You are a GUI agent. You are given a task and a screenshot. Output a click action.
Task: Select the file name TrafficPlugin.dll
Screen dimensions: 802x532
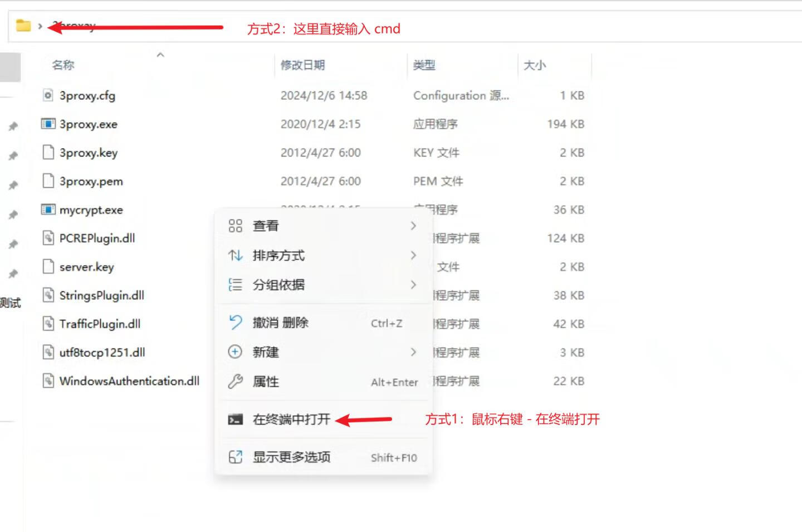point(100,324)
